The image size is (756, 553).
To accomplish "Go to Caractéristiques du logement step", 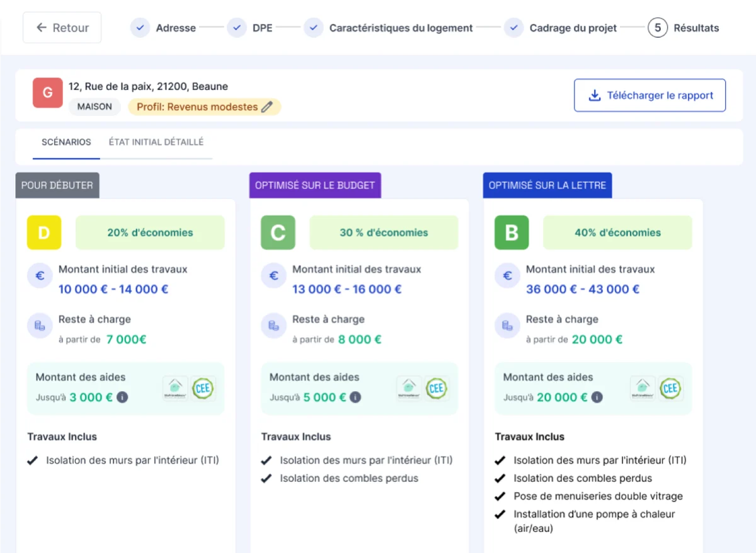I will pos(401,28).
